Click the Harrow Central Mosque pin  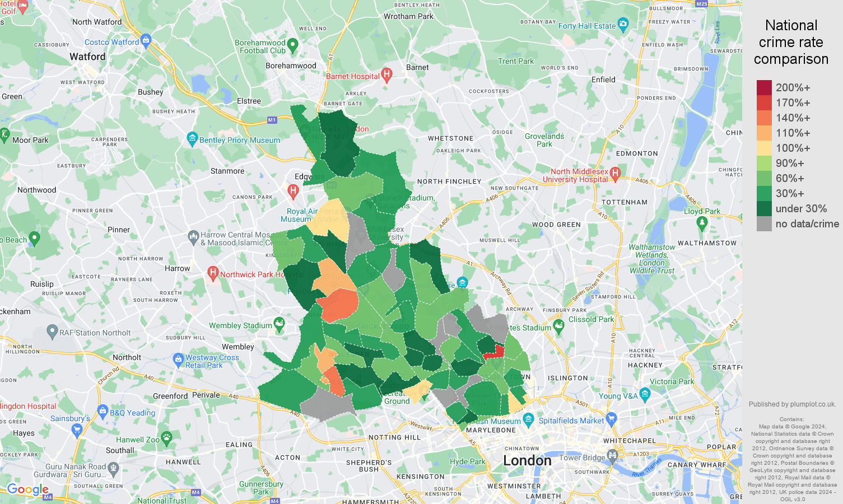193,237
